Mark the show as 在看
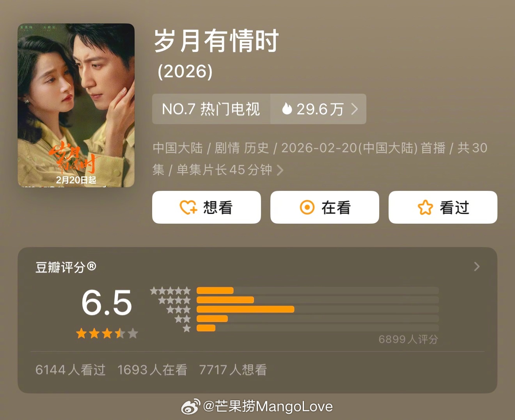 [x=325, y=207]
